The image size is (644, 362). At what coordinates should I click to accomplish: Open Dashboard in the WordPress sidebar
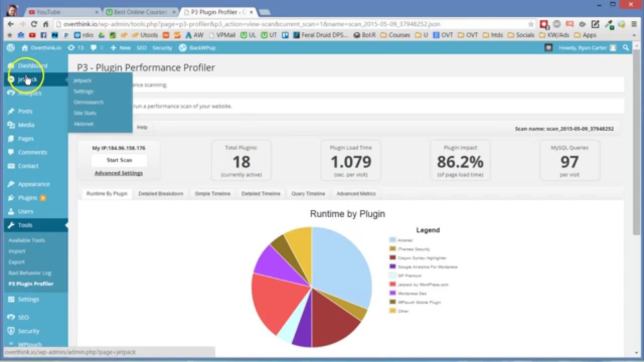tap(34, 65)
